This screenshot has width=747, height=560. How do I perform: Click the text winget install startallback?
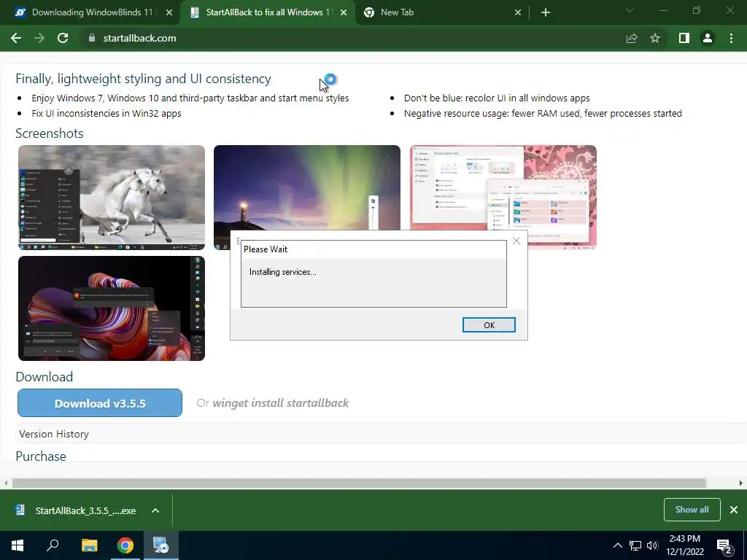coord(281,402)
